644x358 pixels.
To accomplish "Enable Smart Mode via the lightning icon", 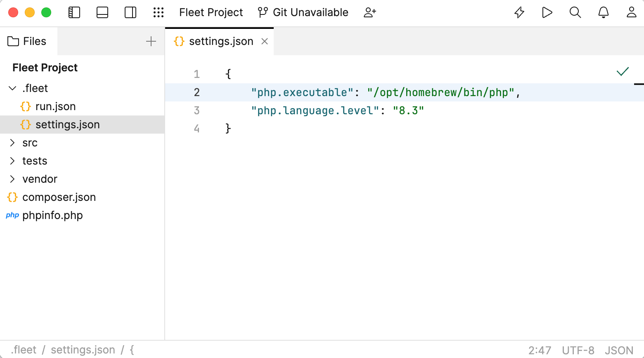I will (x=519, y=12).
